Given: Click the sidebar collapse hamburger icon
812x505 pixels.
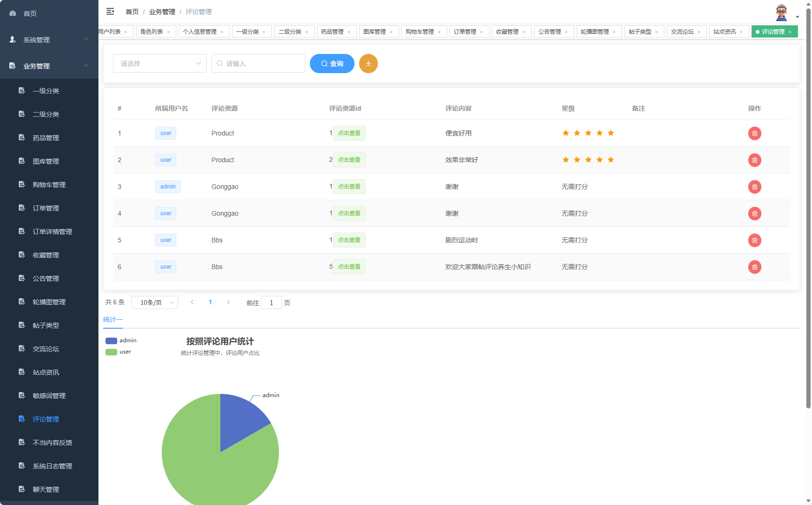Looking at the screenshot, I should click(110, 11).
